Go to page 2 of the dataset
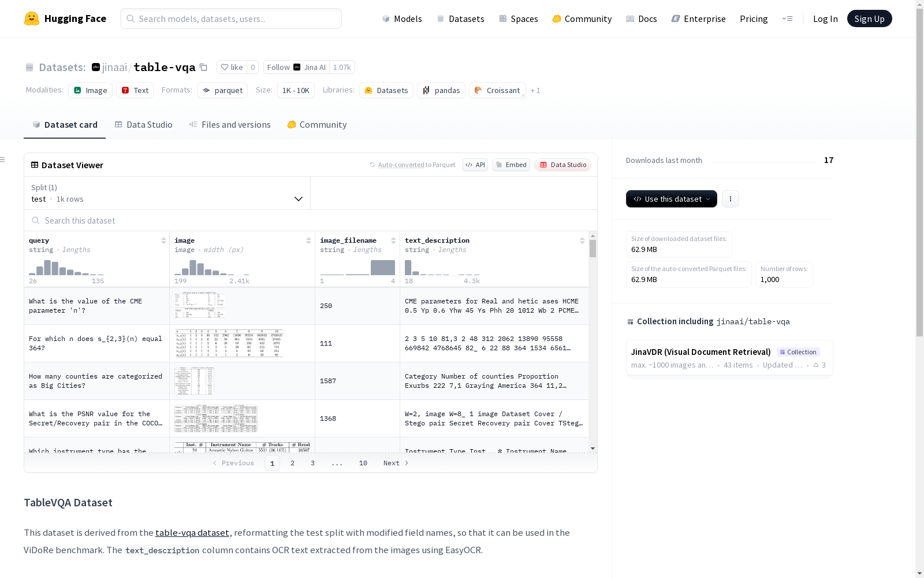924x578 pixels. tap(293, 463)
